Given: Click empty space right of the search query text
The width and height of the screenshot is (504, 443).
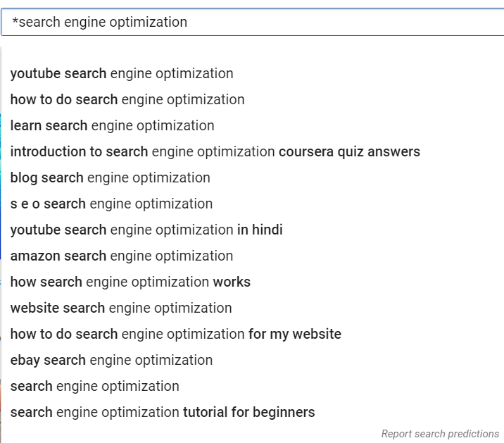Looking at the screenshot, I should click(x=338, y=22).
